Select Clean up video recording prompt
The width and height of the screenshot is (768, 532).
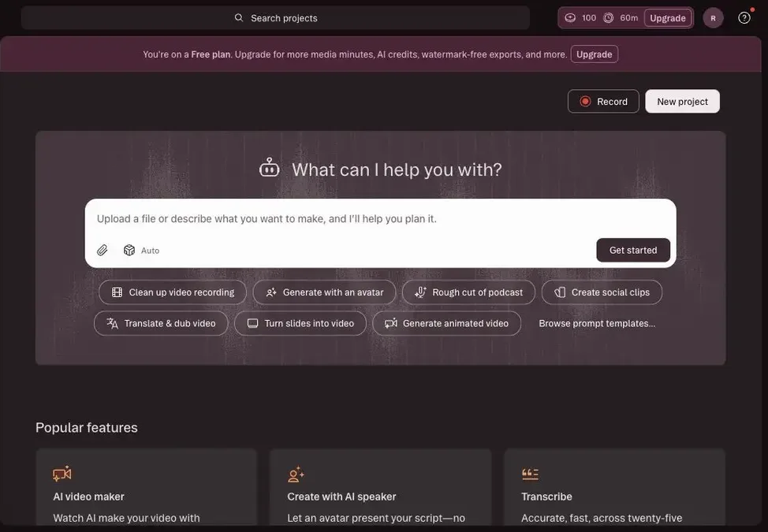pos(173,292)
